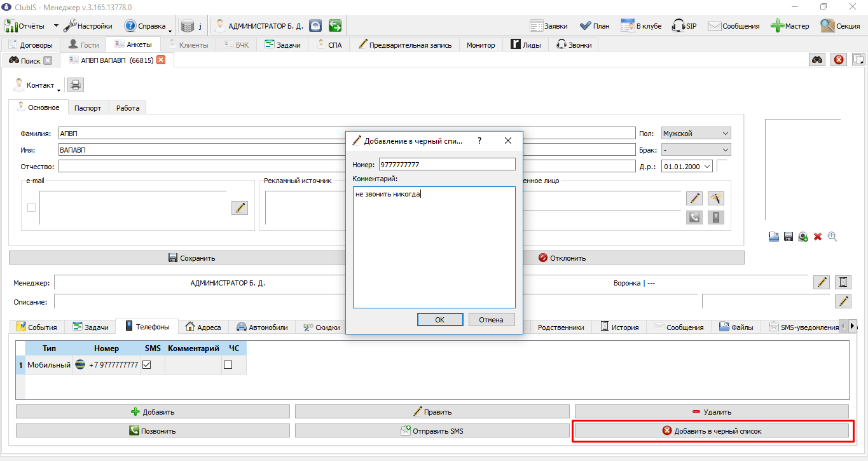Click the pencil edit button for Менеджер row
Image resolution: width=868 pixels, height=461 pixels.
click(x=822, y=282)
